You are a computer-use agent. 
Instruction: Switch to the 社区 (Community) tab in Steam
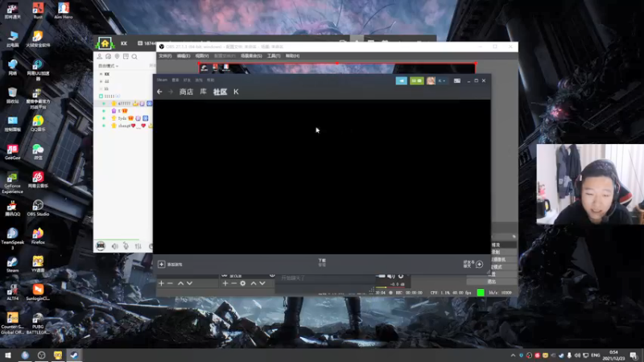point(220,92)
